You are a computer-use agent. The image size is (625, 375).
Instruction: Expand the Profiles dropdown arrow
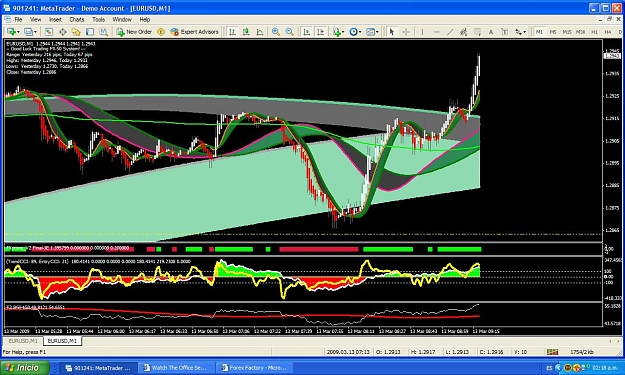click(35, 32)
